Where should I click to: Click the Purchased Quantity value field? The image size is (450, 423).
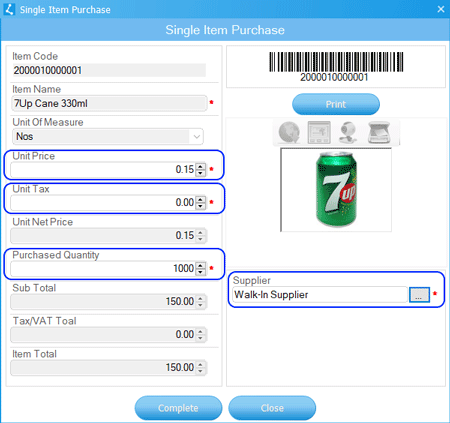(x=103, y=268)
